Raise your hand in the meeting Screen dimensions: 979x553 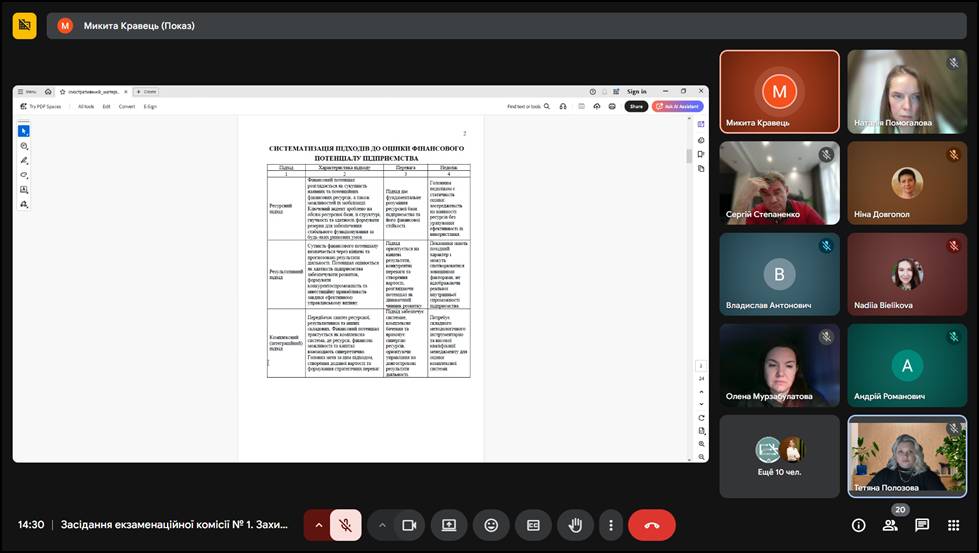click(x=575, y=525)
